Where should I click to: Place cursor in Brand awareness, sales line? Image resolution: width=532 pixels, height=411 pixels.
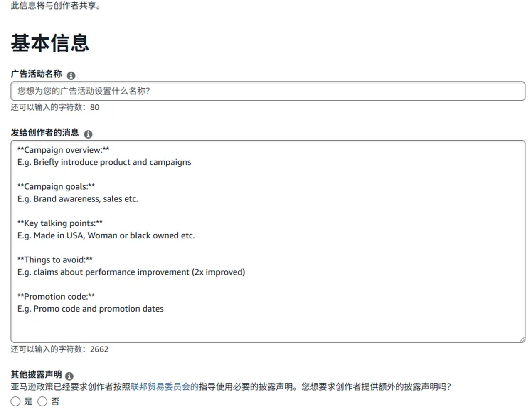(78, 199)
